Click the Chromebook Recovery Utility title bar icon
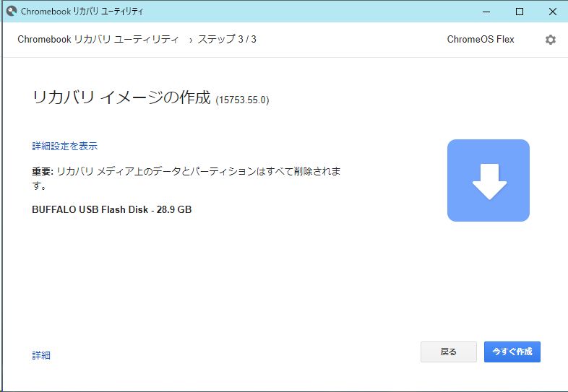Screen dimensions: 568x392 (12, 11)
